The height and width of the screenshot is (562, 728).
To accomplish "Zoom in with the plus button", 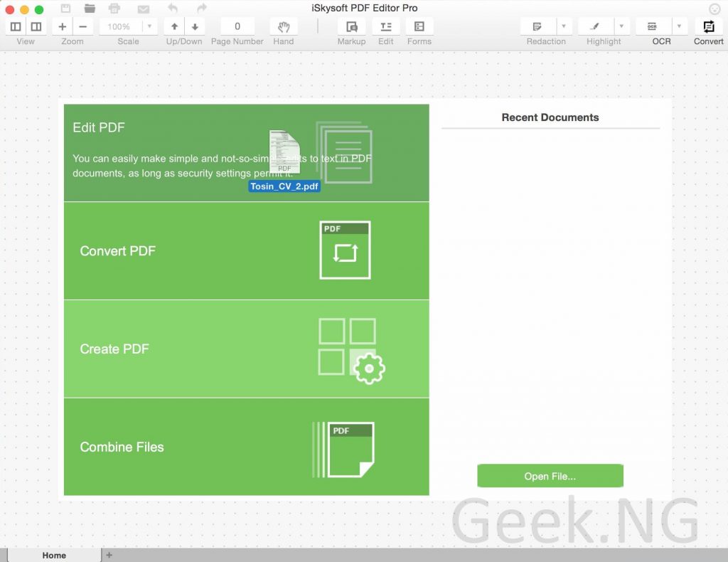I will coord(63,26).
